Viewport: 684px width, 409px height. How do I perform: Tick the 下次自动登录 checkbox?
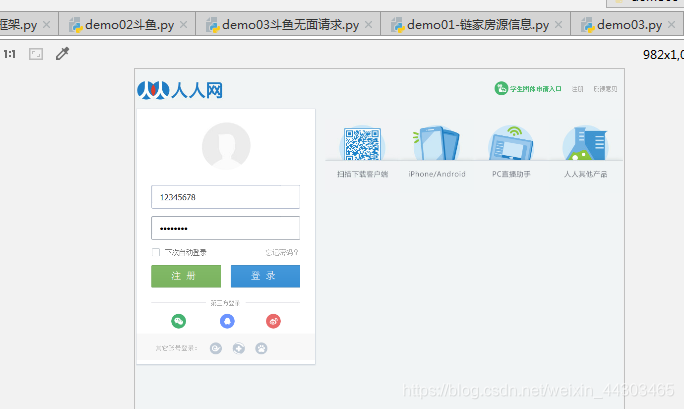(x=156, y=252)
